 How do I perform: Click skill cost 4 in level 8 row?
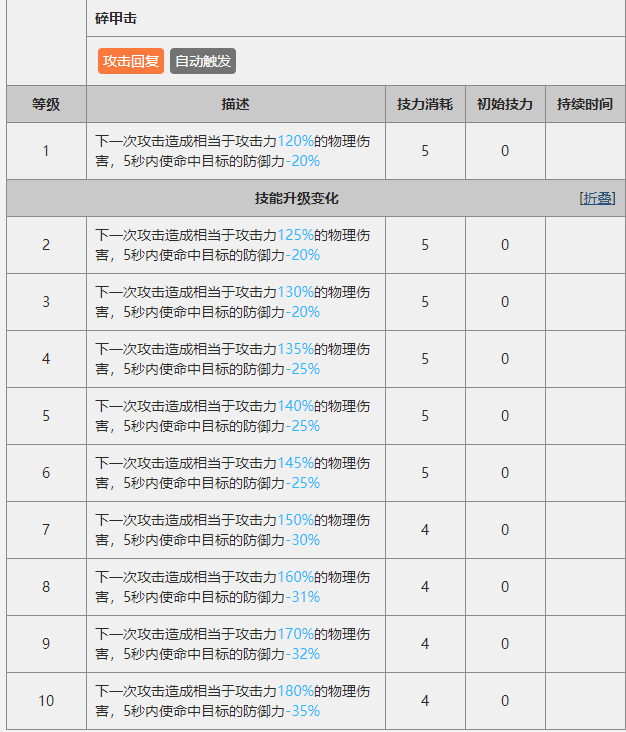point(425,587)
